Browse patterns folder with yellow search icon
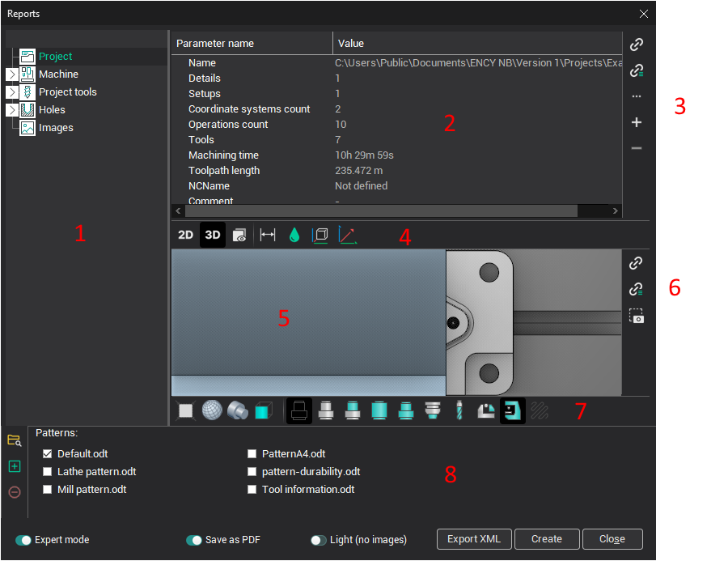 click(x=14, y=440)
